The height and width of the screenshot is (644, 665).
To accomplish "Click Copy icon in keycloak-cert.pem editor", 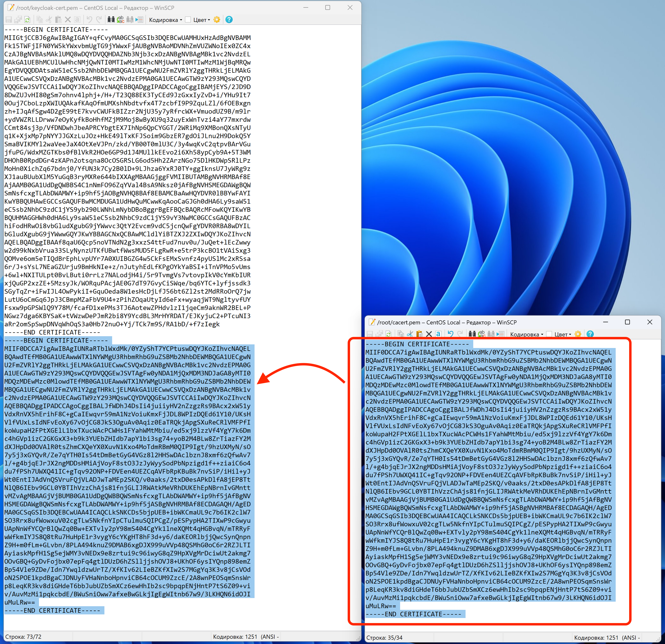I will [x=40, y=20].
